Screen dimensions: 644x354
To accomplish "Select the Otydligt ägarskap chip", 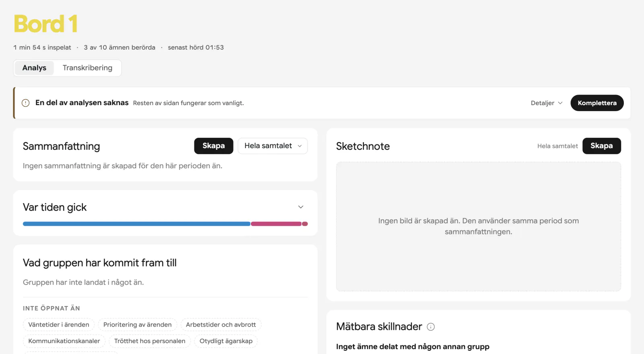I will point(226,341).
